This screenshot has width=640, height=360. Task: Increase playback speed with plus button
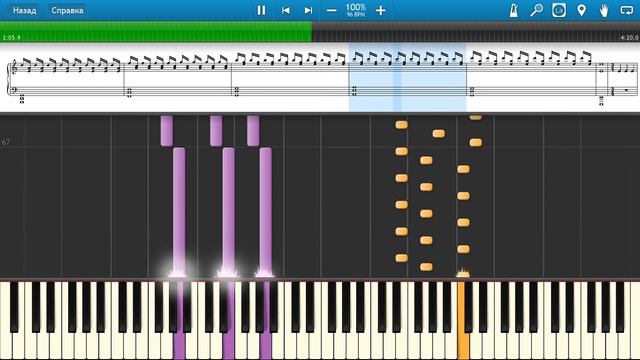pos(380,10)
